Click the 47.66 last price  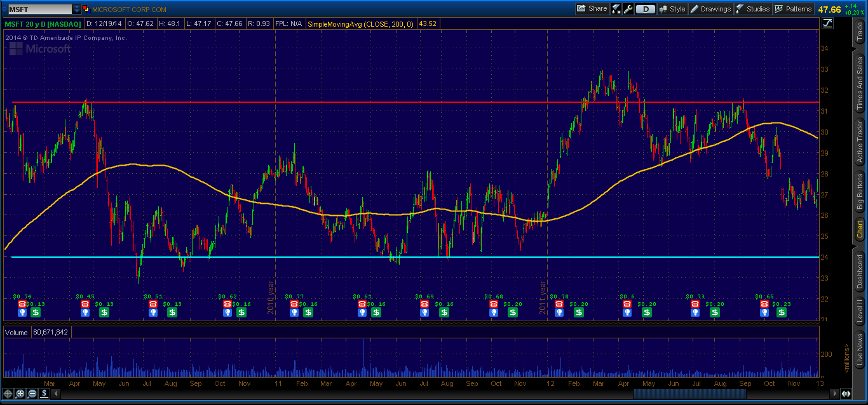pyautogui.click(x=830, y=10)
